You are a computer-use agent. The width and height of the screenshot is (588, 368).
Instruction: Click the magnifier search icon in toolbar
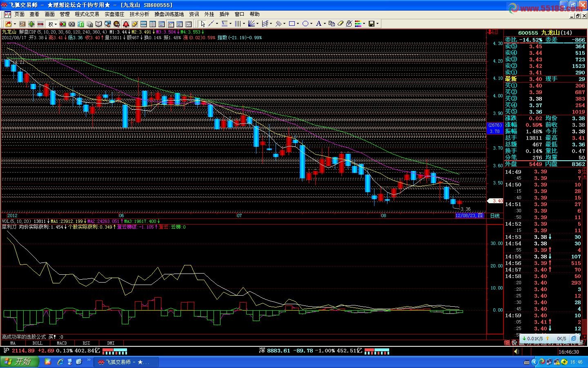click(107, 24)
